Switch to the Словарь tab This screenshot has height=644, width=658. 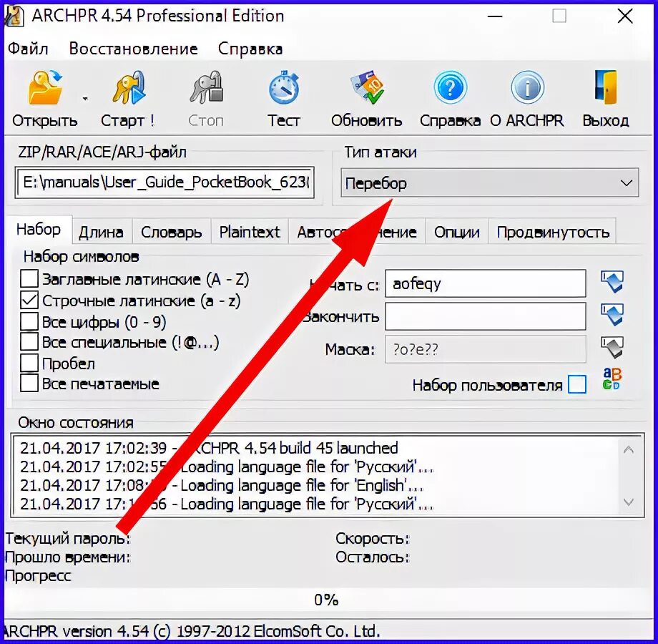click(x=171, y=232)
